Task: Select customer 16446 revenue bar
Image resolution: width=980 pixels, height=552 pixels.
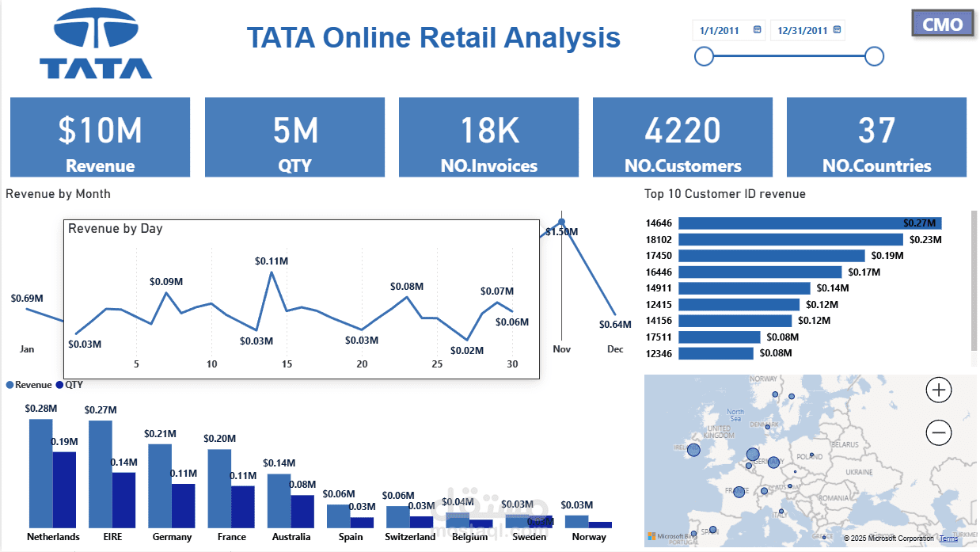Action: (760, 272)
